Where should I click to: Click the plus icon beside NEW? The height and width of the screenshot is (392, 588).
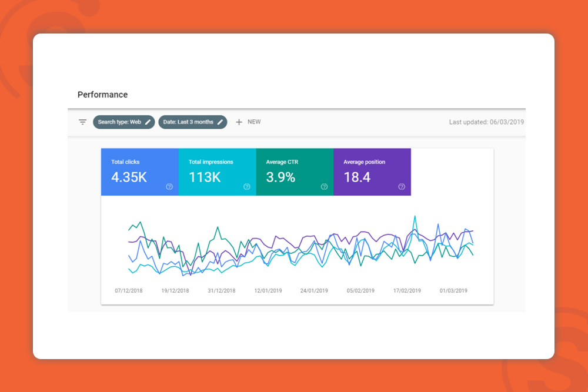point(239,122)
